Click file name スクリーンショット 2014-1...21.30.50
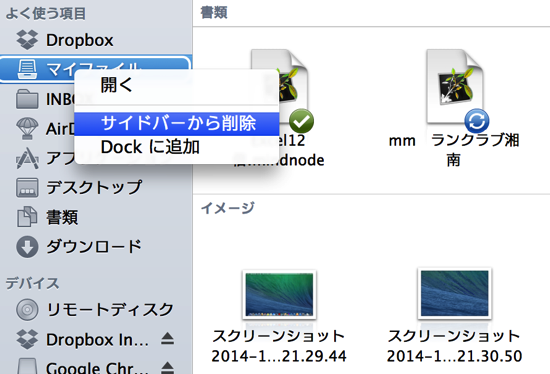 454,346
